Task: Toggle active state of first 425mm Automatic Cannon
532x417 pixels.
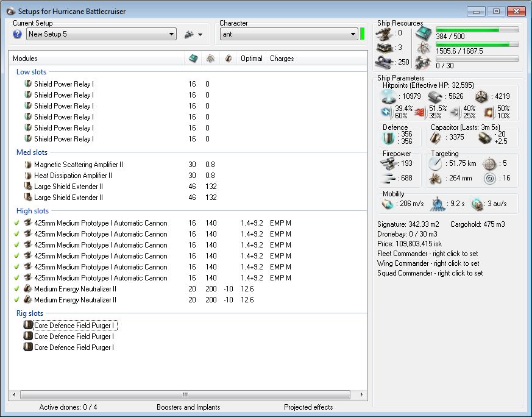Action: (16, 223)
